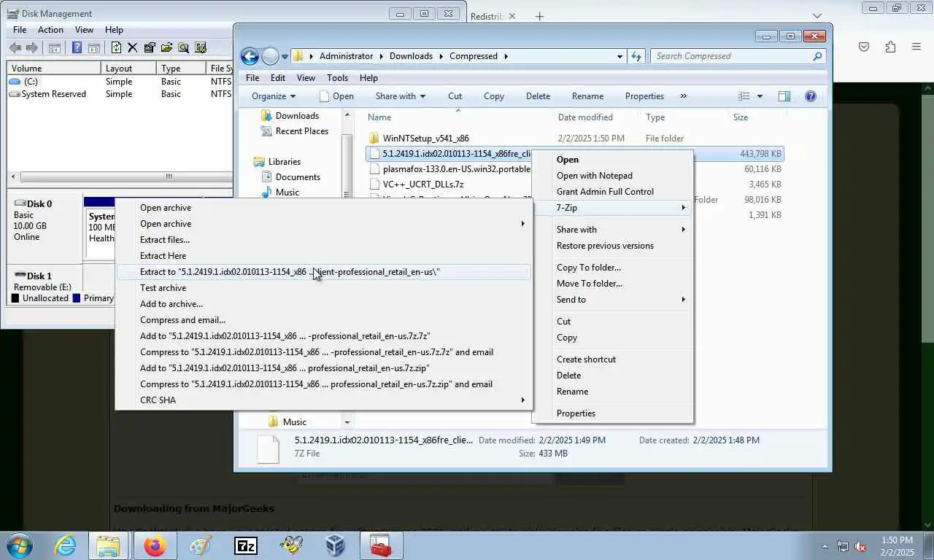The height and width of the screenshot is (560, 934).
Task: Open the Organize dropdown in Explorer
Action: click(x=274, y=96)
